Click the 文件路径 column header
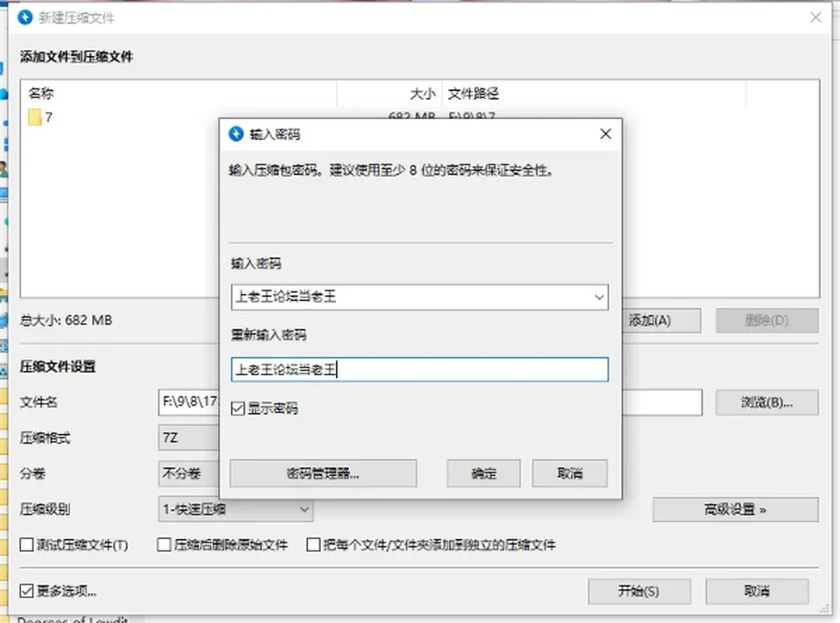This screenshot has height=623, width=840. (x=593, y=94)
